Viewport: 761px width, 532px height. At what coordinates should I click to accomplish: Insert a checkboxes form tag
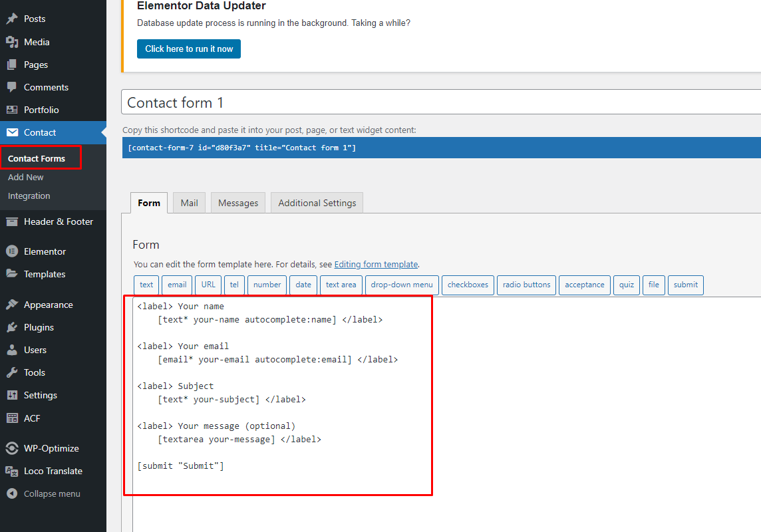(x=468, y=285)
